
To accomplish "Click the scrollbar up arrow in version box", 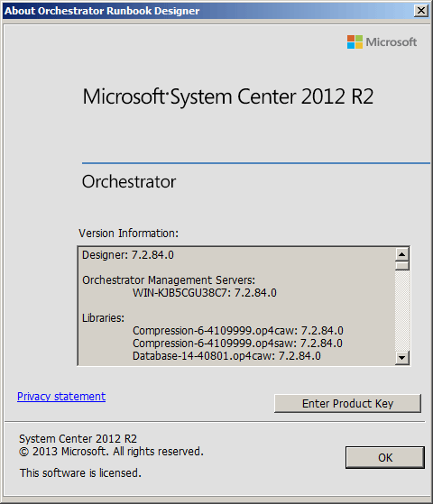I will point(401,254).
